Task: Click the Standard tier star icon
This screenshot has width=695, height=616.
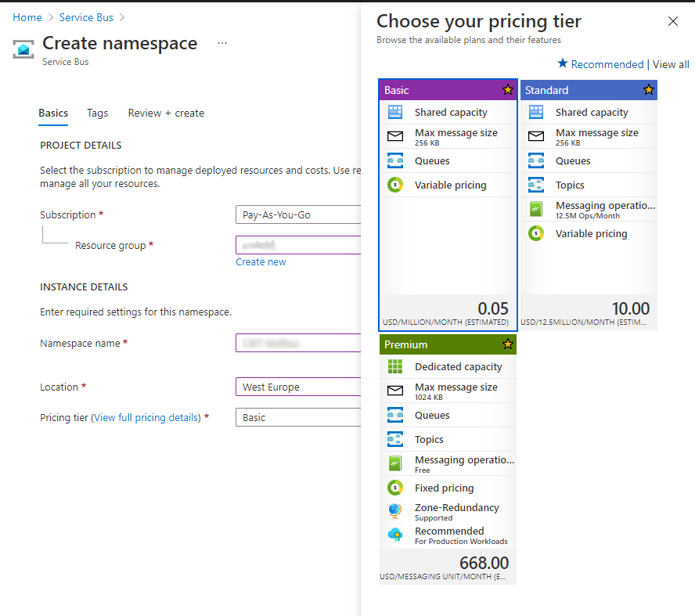Action: (x=648, y=90)
